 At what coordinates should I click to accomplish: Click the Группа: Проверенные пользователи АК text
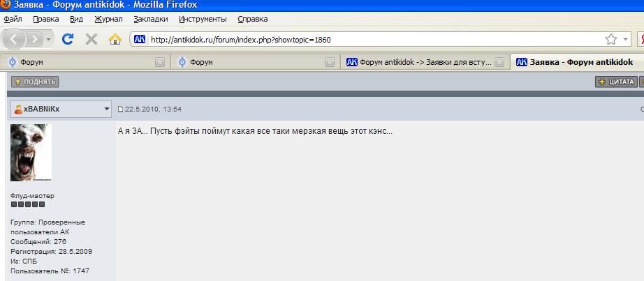pos(47,227)
